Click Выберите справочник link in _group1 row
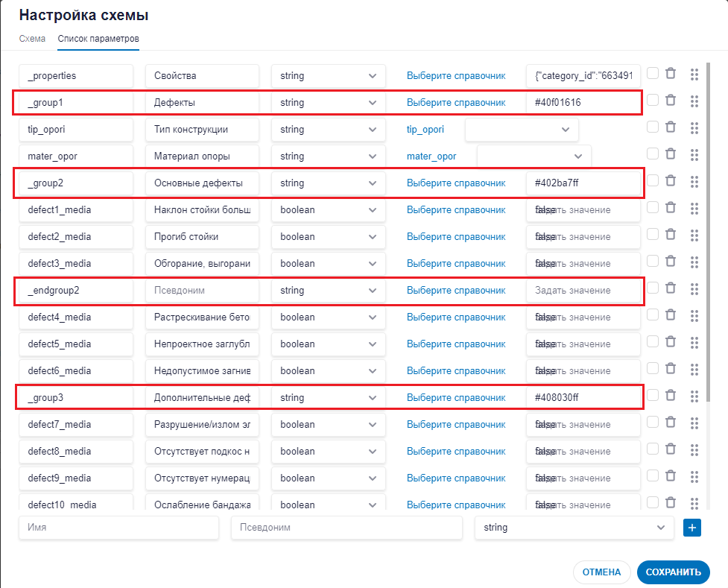728x588 pixels. click(455, 103)
